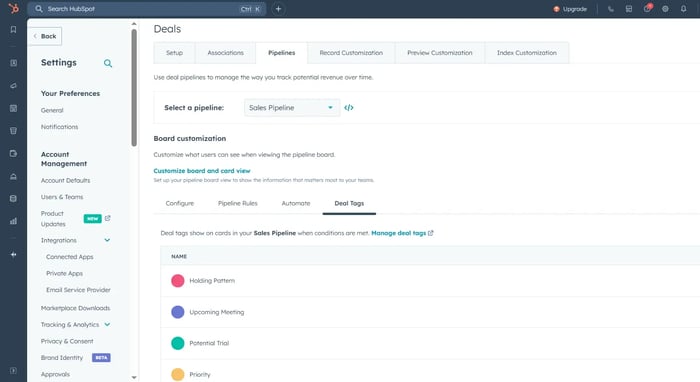This screenshot has height=382, width=700.
Task: Open Privacy & Consent settings
Action: tap(67, 341)
